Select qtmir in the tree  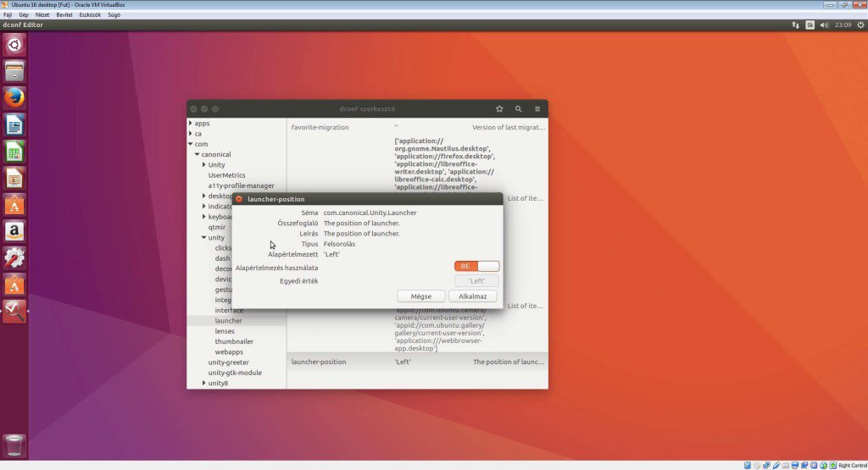216,227
